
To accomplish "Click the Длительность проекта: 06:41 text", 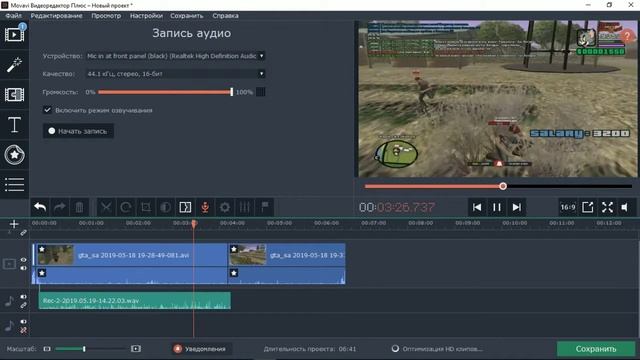I will coord(310,349).
